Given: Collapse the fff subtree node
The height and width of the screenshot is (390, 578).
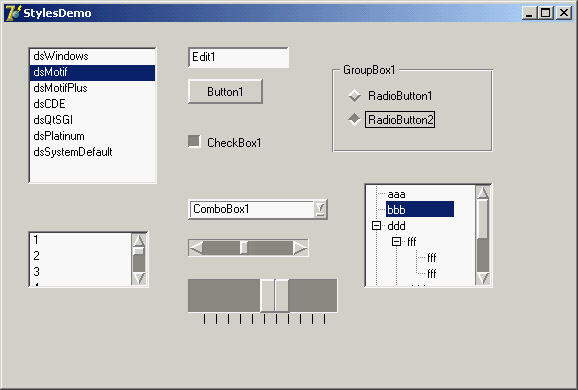Looking at the screenshot, I should point(396,241).
